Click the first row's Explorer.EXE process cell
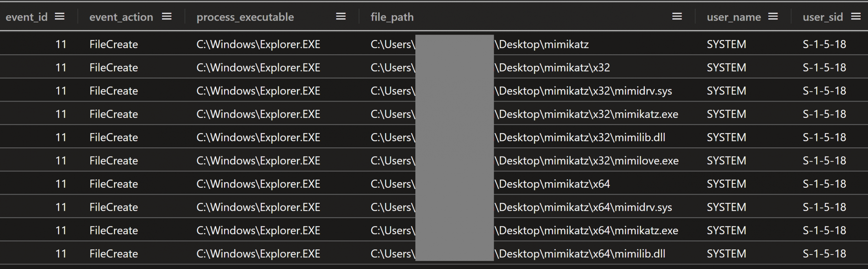868x269 pixels. click(x=258, y=44)
